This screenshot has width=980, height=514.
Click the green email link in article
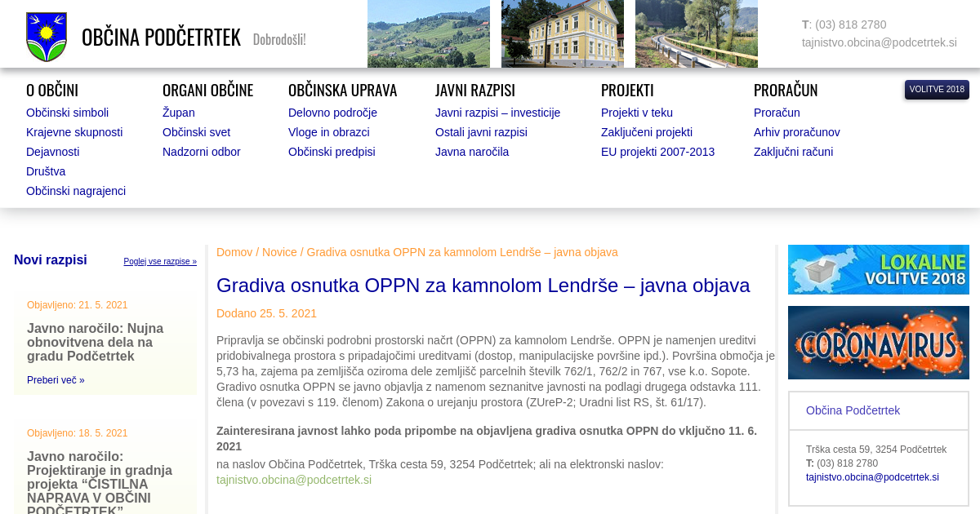(293, 480)
